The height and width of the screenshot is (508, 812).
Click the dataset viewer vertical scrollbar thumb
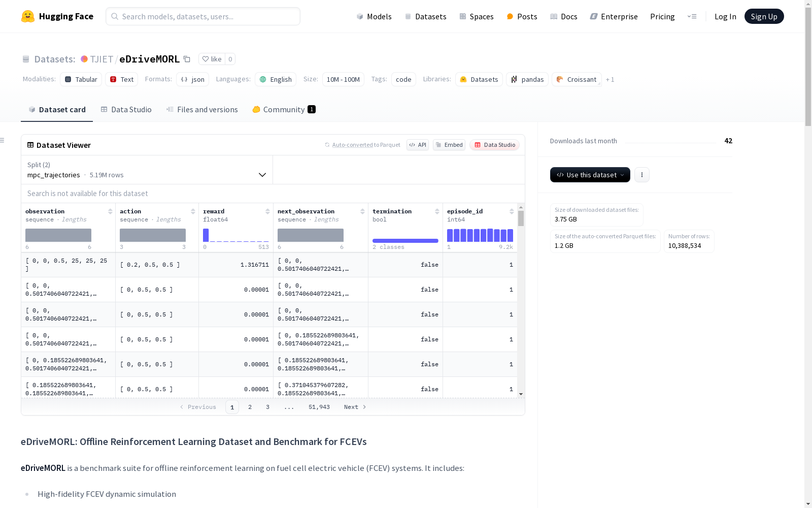coord(521,218)
